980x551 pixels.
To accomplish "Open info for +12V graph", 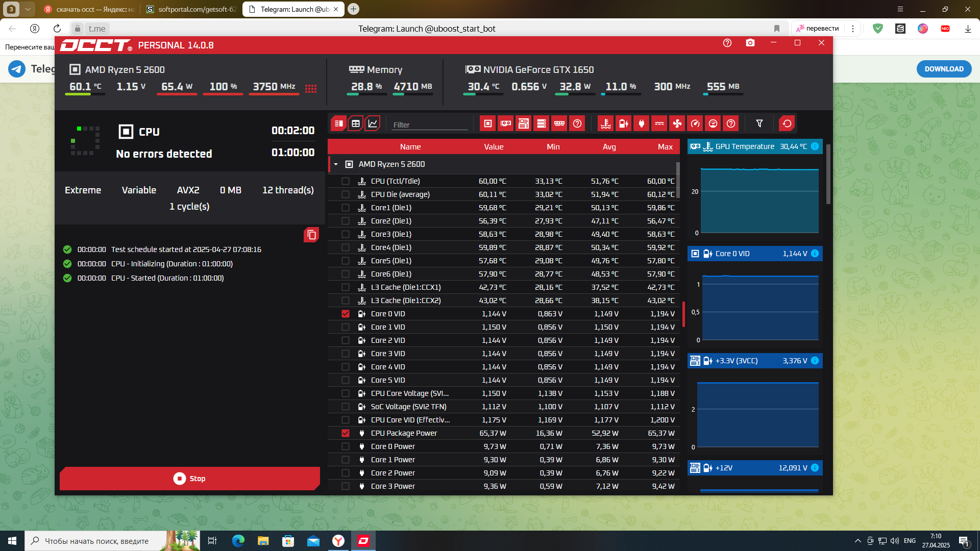I will [815, 468].
